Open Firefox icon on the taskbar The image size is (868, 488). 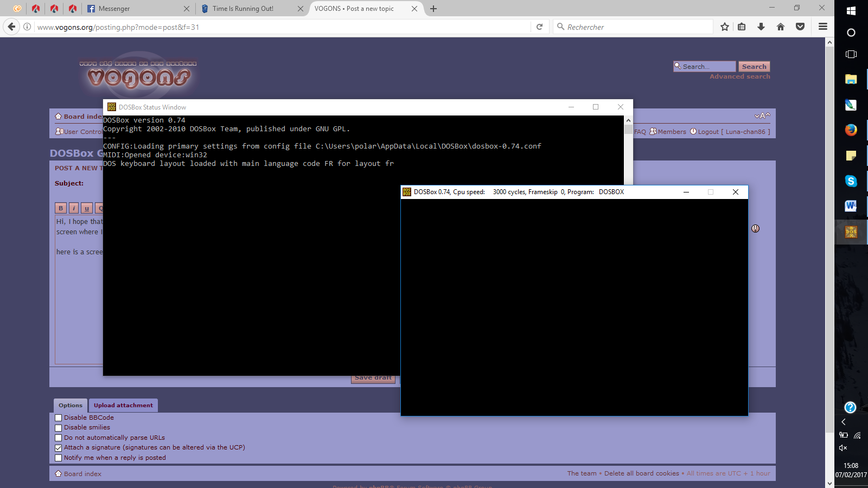(x=851, y=130)
